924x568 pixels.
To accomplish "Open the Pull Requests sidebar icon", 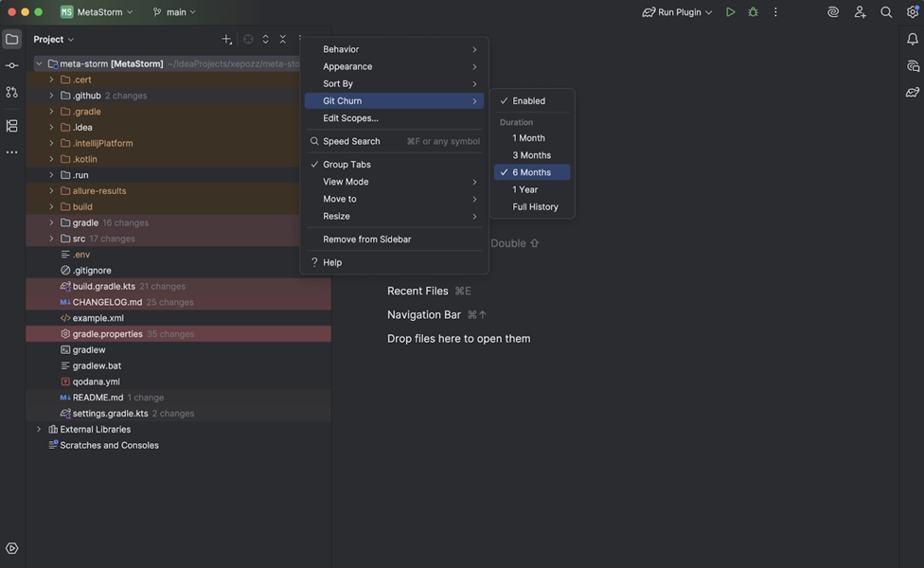I will point(11,92).
